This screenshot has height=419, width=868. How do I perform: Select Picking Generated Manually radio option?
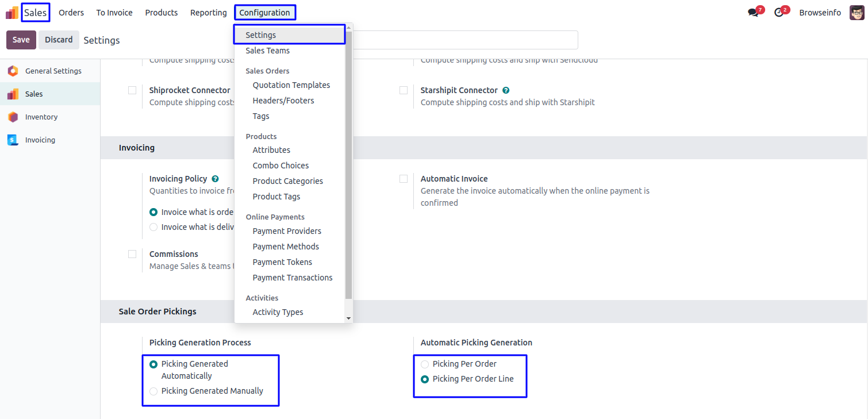[x=153, y=391]
